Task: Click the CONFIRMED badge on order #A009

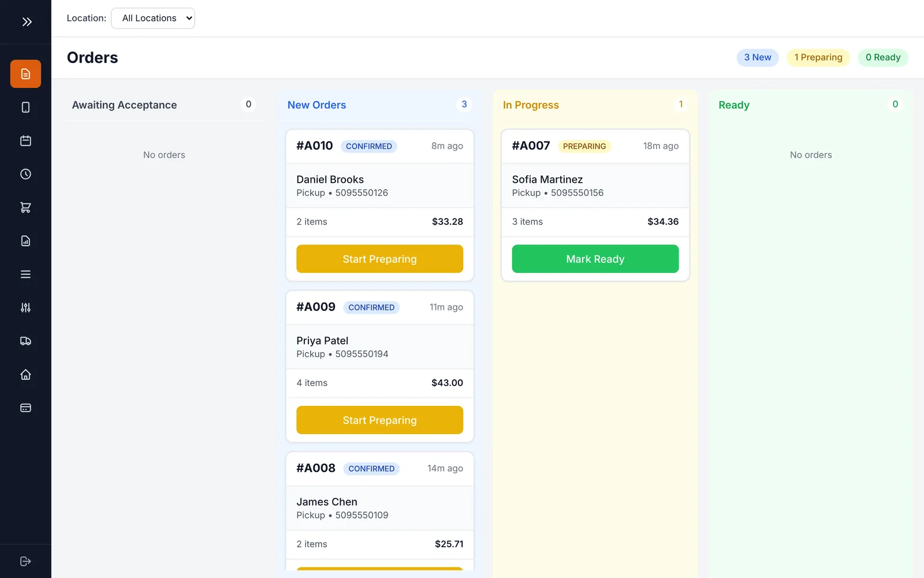Action: coord(371,307)
